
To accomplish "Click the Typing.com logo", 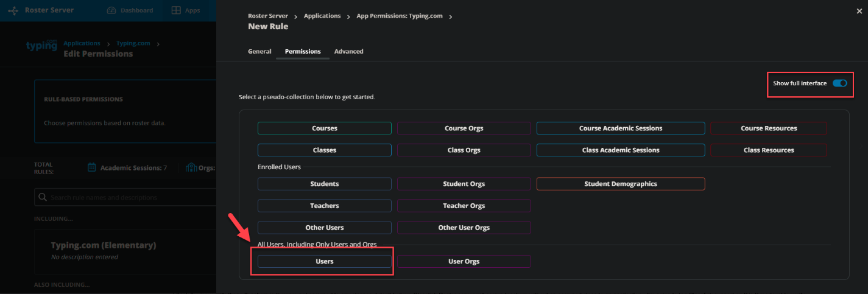I will pos(41,46).
